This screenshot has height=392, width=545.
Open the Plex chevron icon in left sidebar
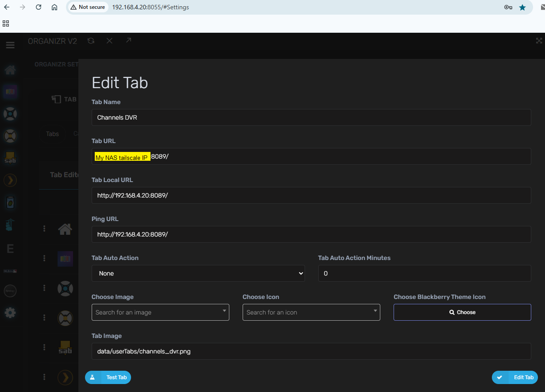(10, 180)
